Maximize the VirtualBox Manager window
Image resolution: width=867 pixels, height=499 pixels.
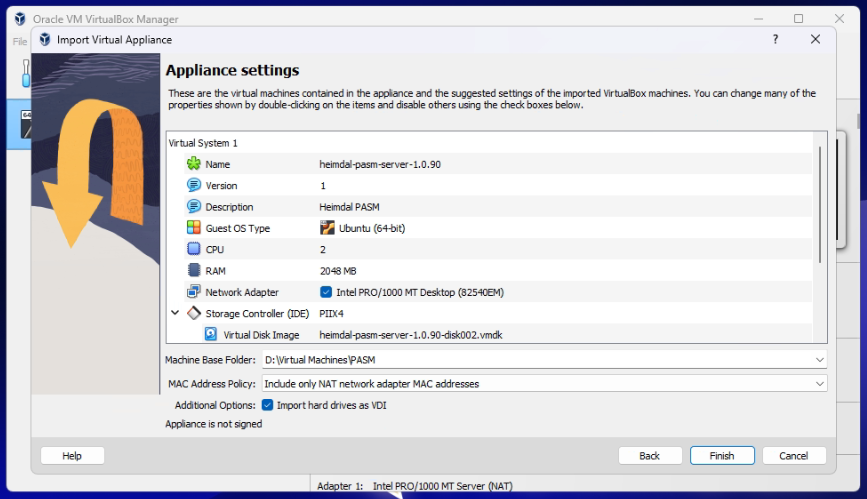tap(798, 19)
